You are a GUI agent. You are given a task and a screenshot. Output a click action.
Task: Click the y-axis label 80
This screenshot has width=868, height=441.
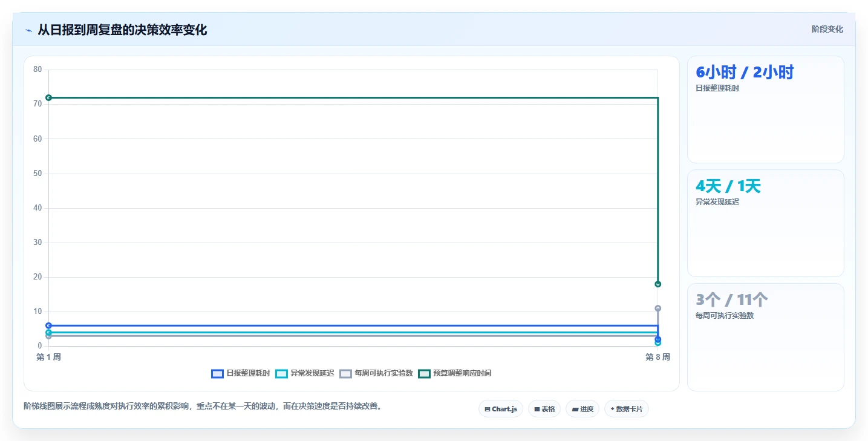(x=38, y=70)
